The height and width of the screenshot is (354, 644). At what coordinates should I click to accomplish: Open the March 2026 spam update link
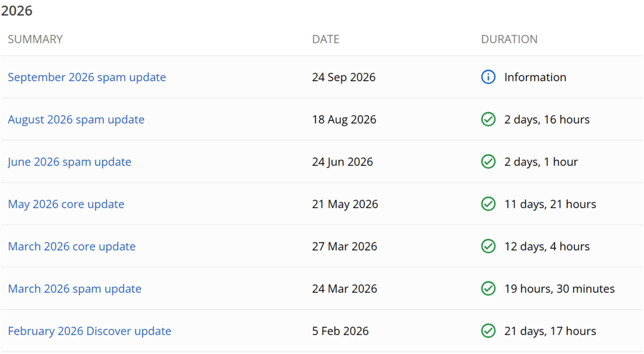pos(75,288)
